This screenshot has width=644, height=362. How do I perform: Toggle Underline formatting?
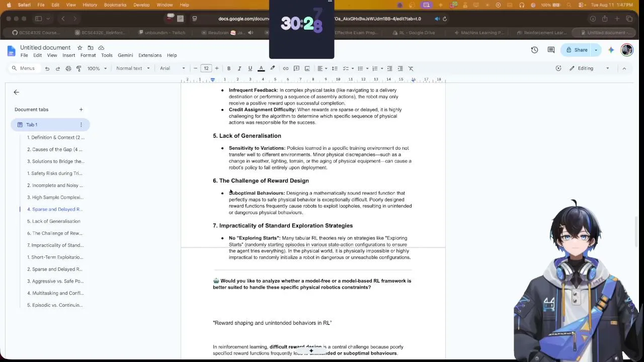pyautogui.click(x=250, y=68)
